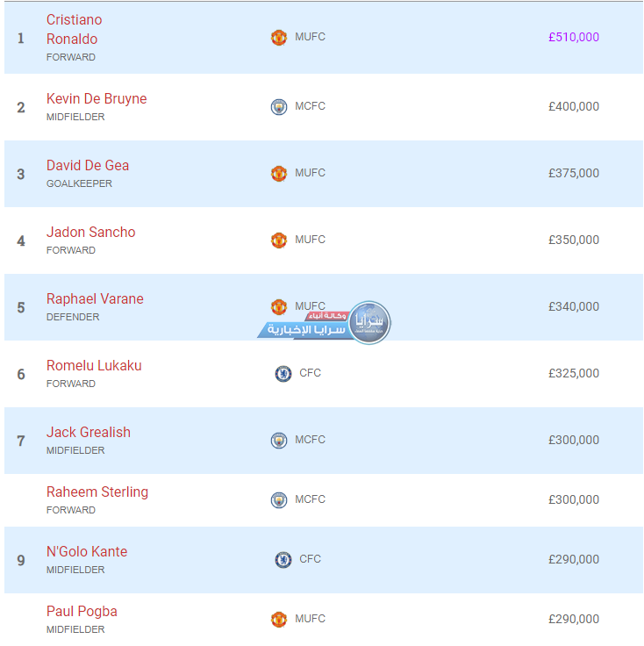Image resolution: width=644 pixels, height=646 pixels.
Task: Open the Raphael Varane name link
Action: tap(95, 299)
